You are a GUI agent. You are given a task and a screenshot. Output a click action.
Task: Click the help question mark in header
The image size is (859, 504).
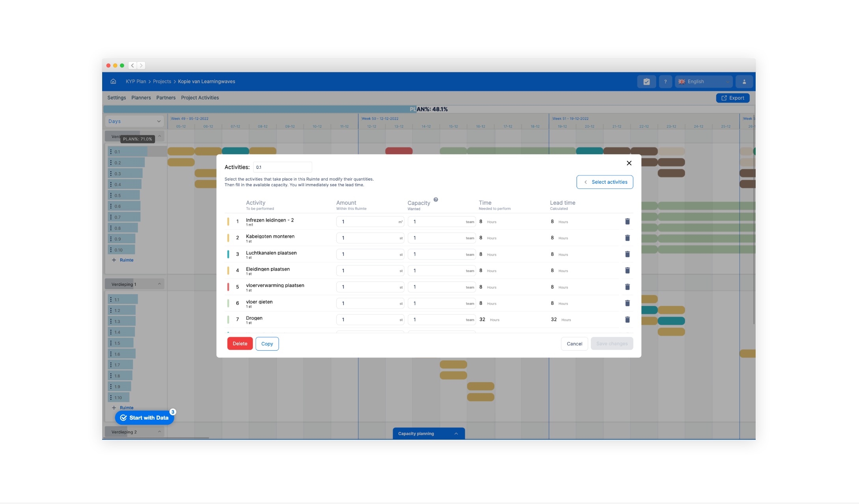(665, 82)
